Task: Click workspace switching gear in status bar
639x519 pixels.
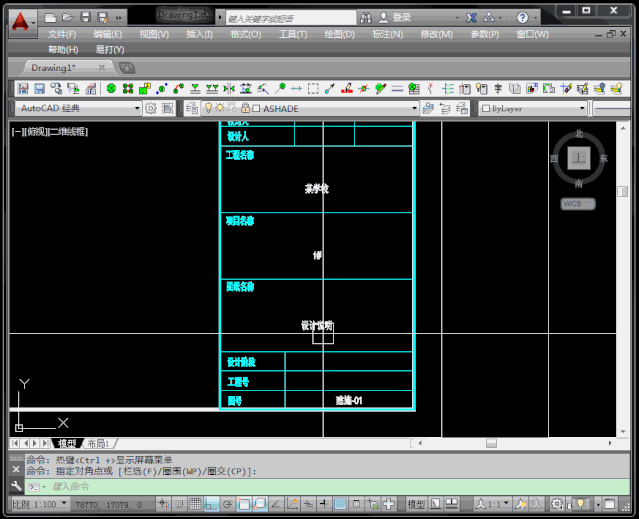Action: coord(556,504)
